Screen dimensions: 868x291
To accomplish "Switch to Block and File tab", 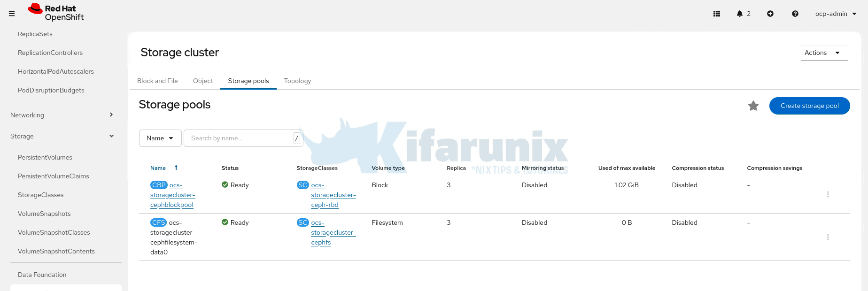I will click(157, 81).
